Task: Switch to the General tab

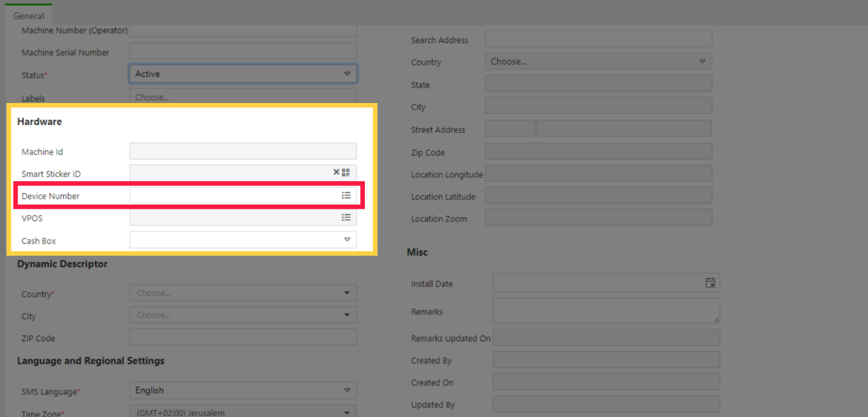Action: pyautogui.click(x=28, y=16)
